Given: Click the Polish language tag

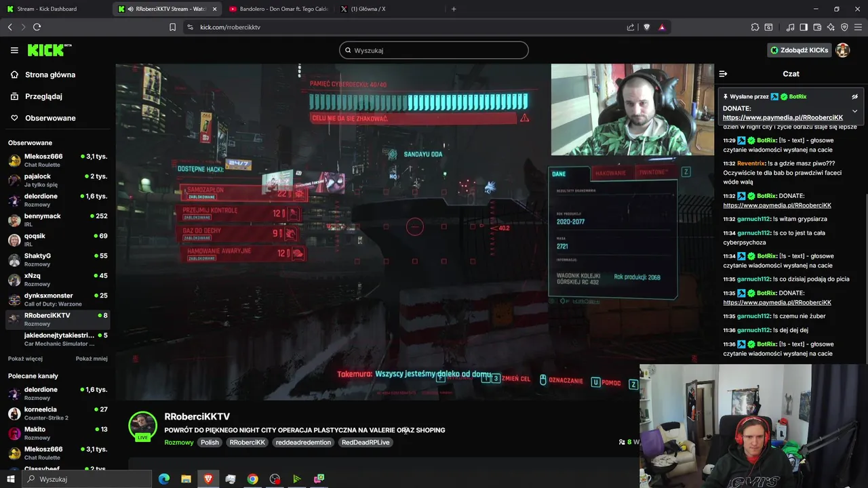Looking at the screenshot, I should click(210, 443).
